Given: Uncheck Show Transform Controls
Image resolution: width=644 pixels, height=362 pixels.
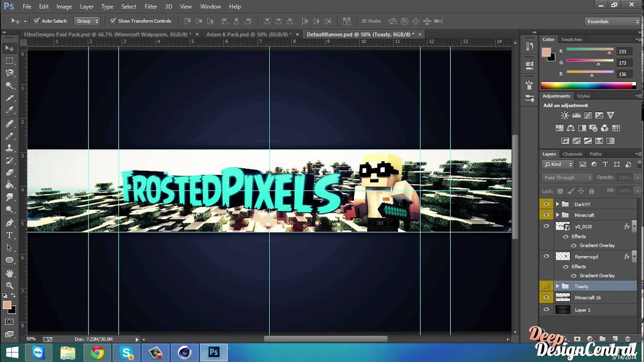Looking at the screenshot, I should click(113, 21).
